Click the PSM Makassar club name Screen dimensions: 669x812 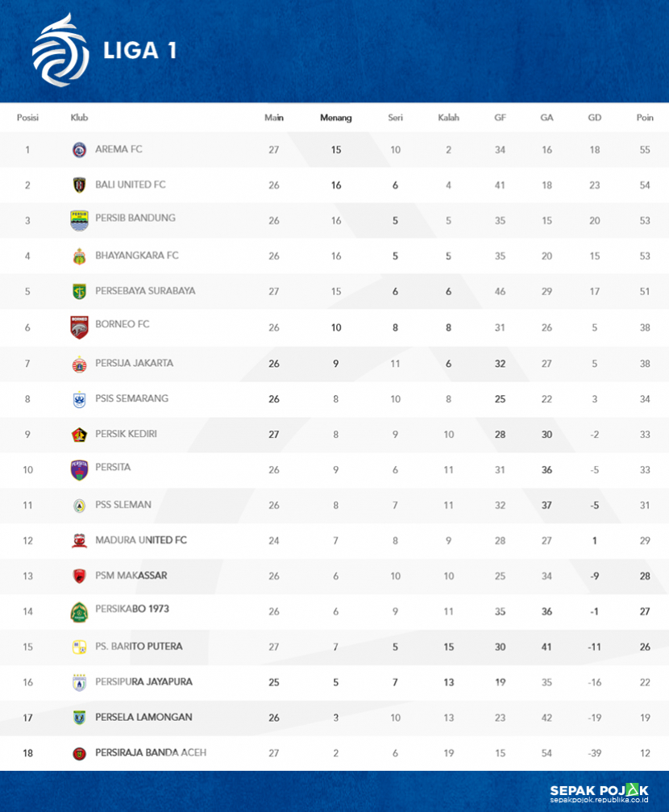[x=131, y=576]
